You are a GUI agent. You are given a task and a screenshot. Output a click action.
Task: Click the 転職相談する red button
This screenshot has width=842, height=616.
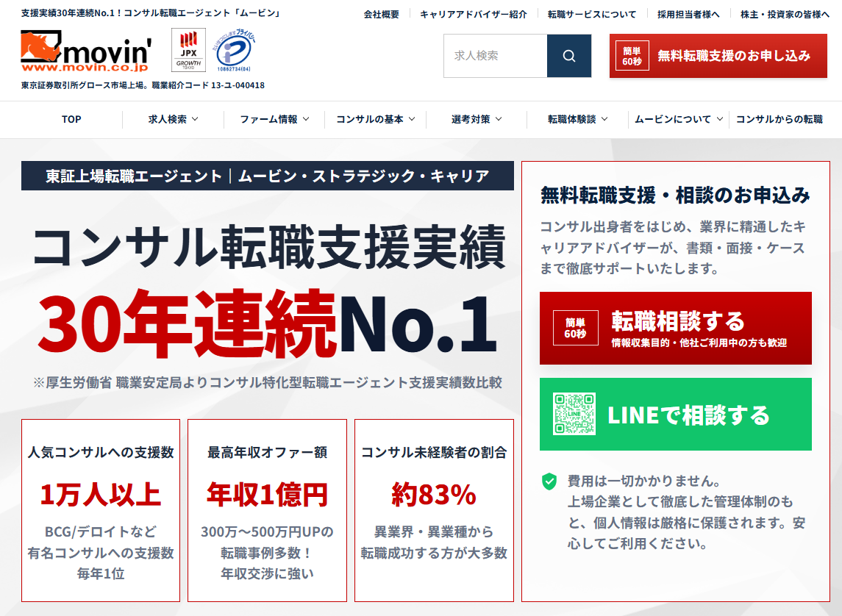pyautogui.click(x=676, y=328)
